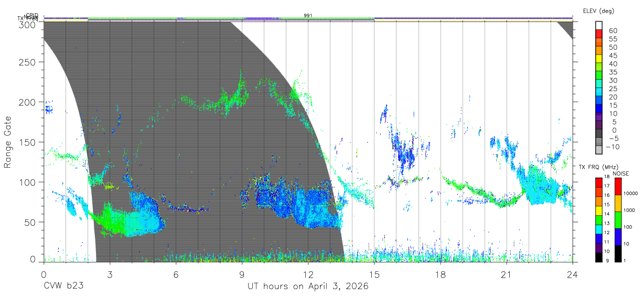Click the '18' tick on the UT hours axis
This screenshot has height=297, width=644.
coord(441,274)
